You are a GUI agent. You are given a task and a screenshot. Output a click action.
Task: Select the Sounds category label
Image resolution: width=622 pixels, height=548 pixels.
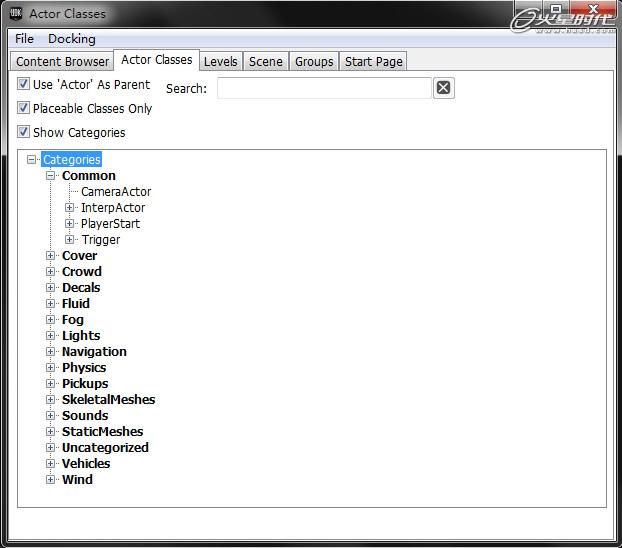pos(85,415)
